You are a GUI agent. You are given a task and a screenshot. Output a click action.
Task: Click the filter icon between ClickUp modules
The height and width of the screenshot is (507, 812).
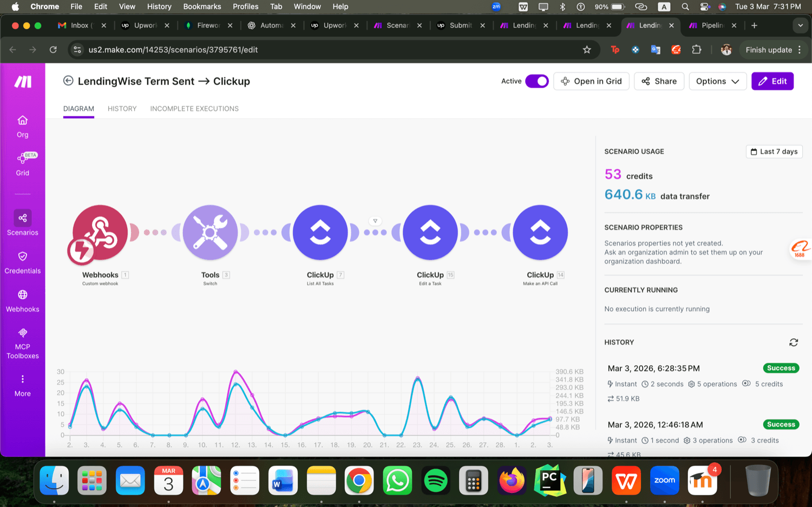375,221
